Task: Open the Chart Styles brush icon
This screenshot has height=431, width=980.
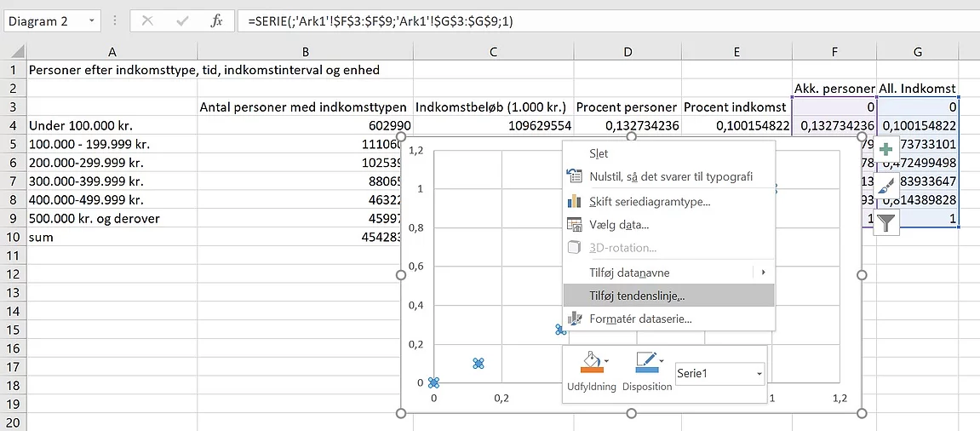Action: (x=885, y=186)
